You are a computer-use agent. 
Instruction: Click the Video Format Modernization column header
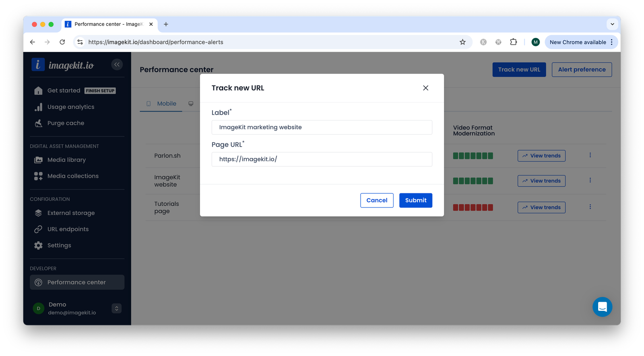[x=474, y=130]
